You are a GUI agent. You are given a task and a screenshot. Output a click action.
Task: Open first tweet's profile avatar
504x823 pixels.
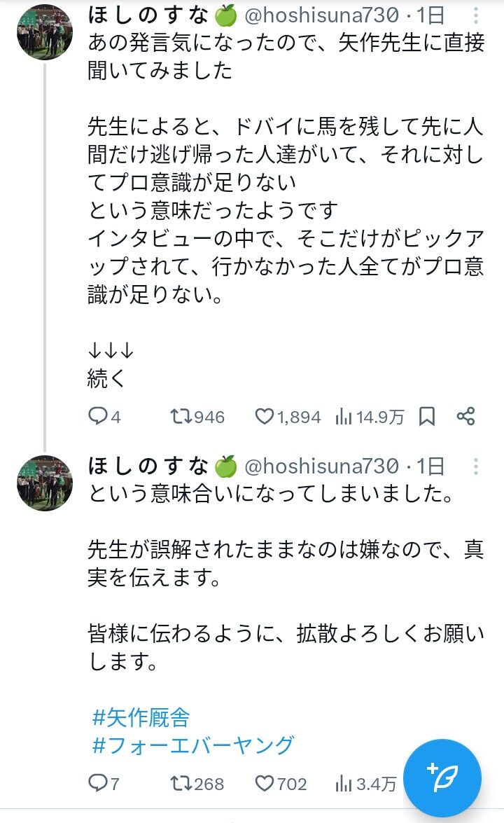click(45, 32)
